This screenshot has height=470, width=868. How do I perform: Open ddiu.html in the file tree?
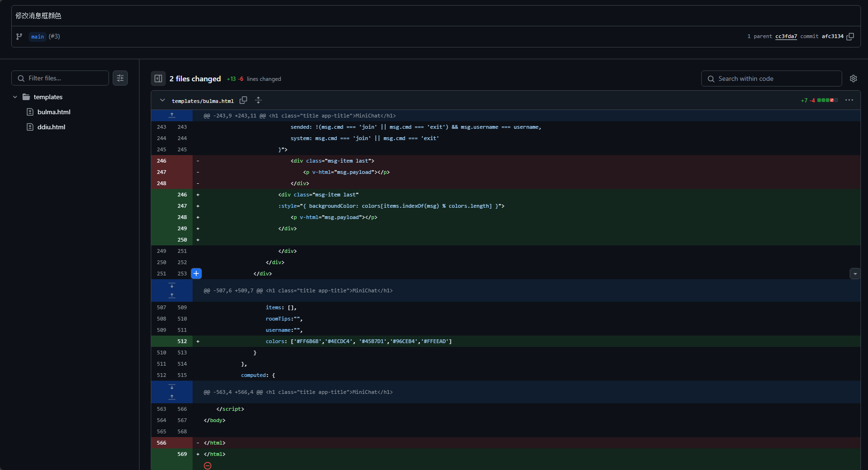(x=51, y=127)
